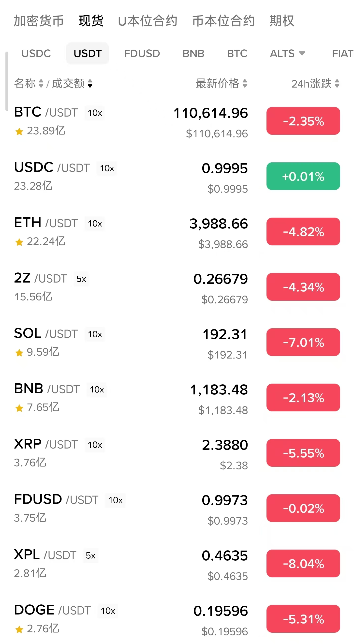Click the star icon under BNB/USDT
This screenshot has width=354, height=644.
tap(19, 408)
